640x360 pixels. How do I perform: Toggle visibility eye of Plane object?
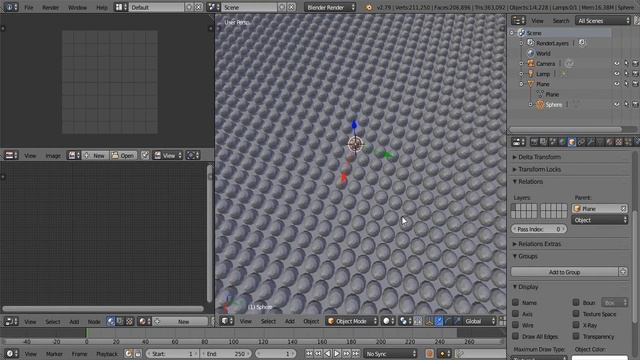(x=617, y=84)
